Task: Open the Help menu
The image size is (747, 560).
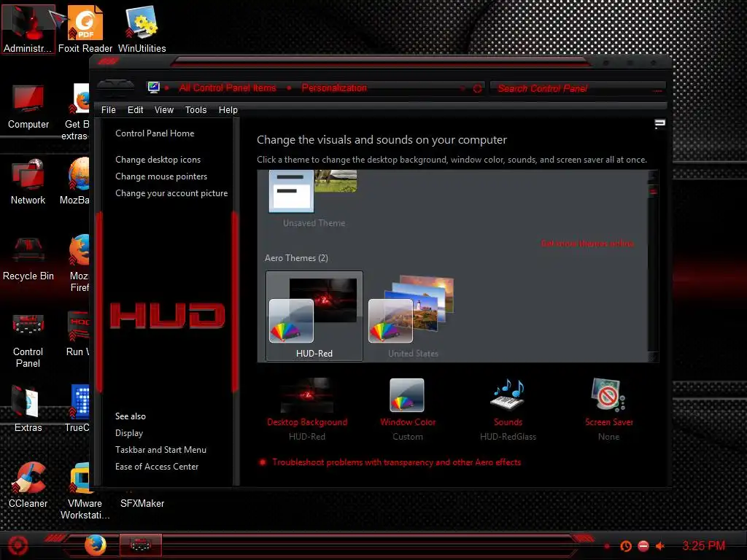Action: coord(228,110)
